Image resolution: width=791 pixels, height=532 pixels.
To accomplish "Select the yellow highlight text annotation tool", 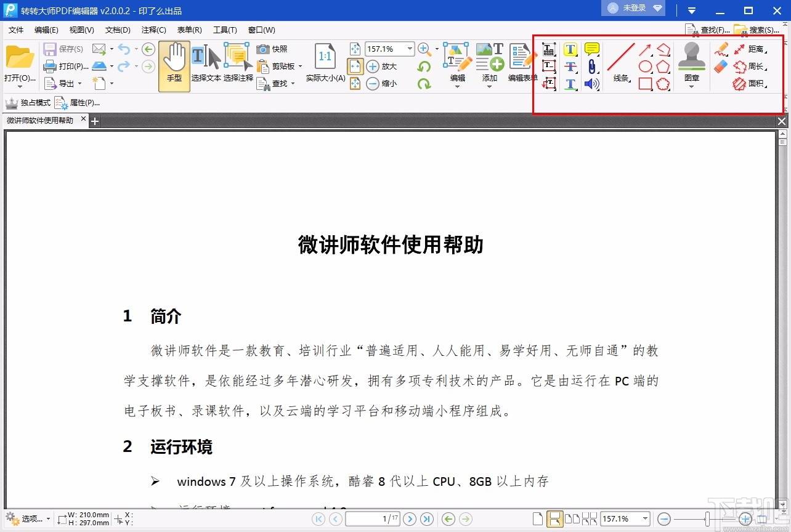I will coord(570,49).
